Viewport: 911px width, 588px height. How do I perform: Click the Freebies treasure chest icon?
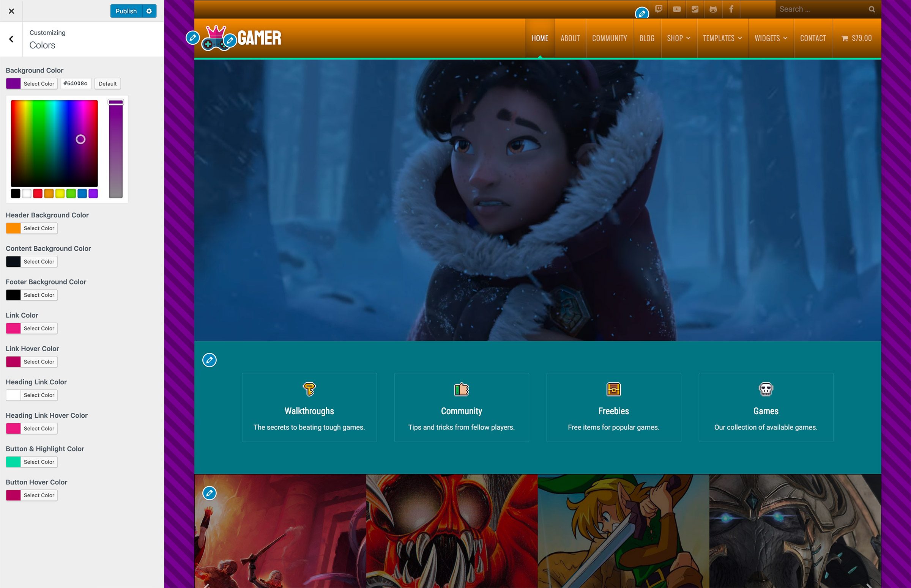[614, 389]
